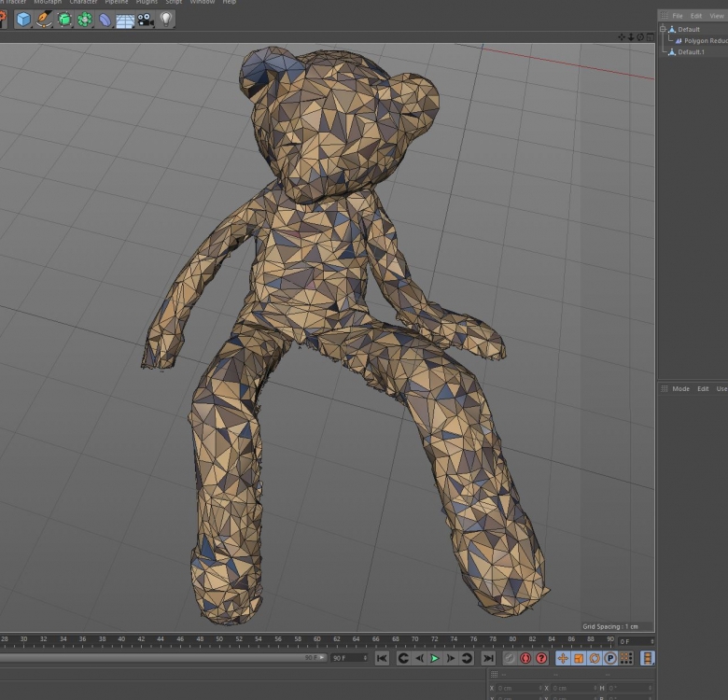
Task: Toggle Autokeying red button
Action: click(x=525, y=658)
